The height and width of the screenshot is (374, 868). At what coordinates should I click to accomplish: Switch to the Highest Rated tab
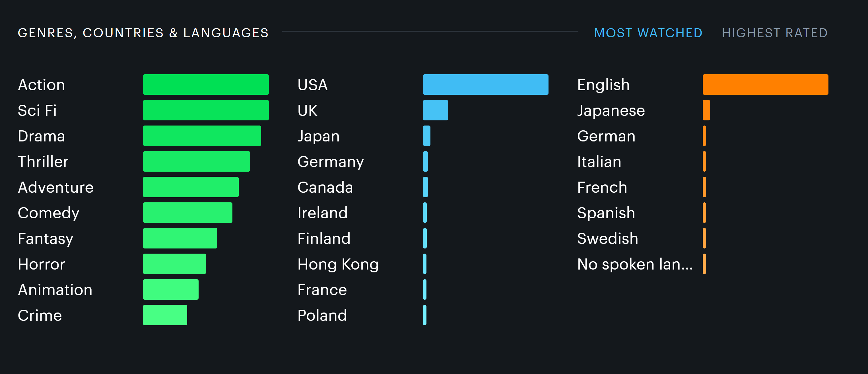point(774,33)
